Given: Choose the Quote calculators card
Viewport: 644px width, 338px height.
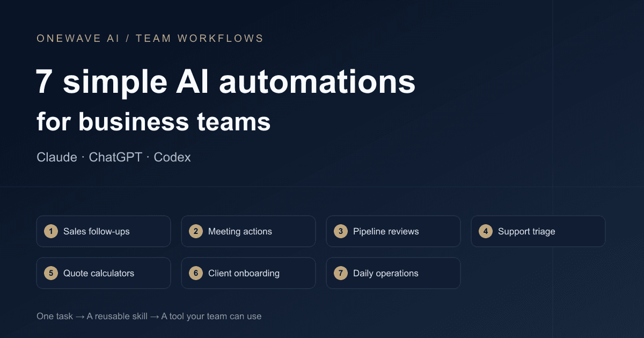Looking at the screenshot, I should click(104, 273).
